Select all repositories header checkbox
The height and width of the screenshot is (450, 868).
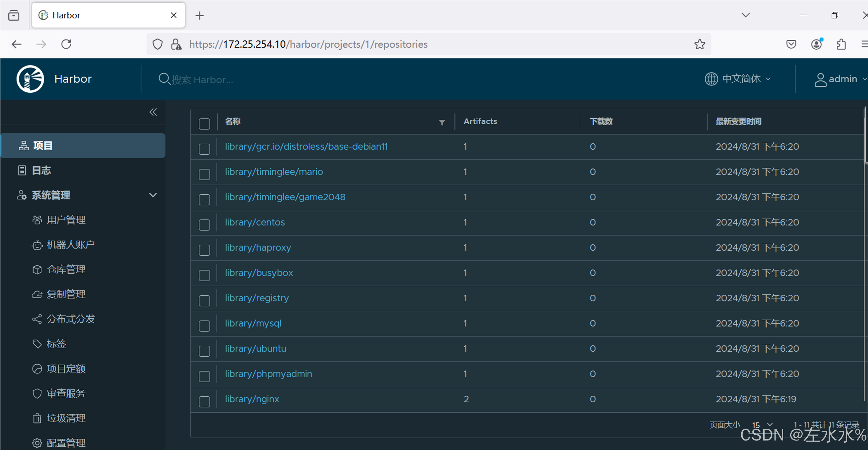click(204, 124)
